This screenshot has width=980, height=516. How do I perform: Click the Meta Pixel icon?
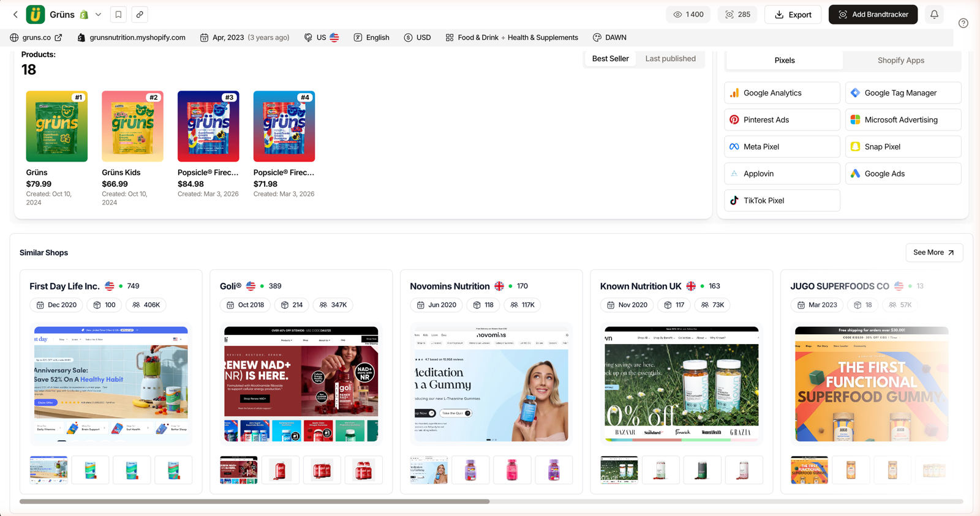pos(734,147)
